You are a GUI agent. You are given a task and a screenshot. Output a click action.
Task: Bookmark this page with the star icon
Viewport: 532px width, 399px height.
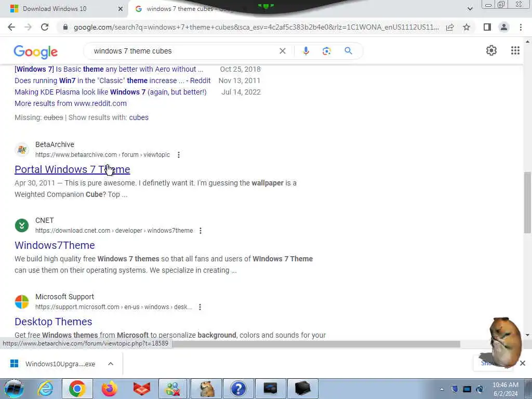click(467, 27)
